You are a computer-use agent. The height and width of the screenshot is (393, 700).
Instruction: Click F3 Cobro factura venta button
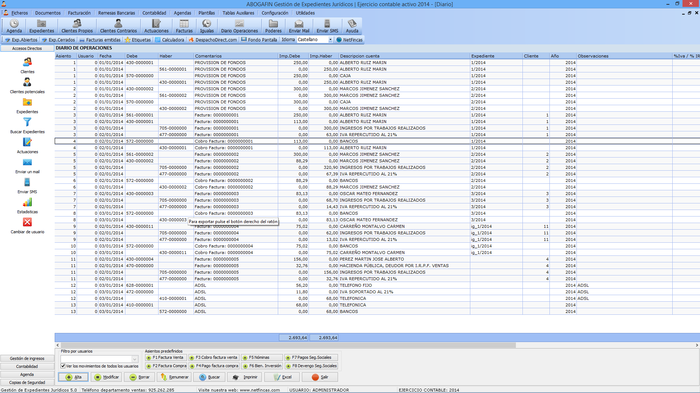point(214,358)
